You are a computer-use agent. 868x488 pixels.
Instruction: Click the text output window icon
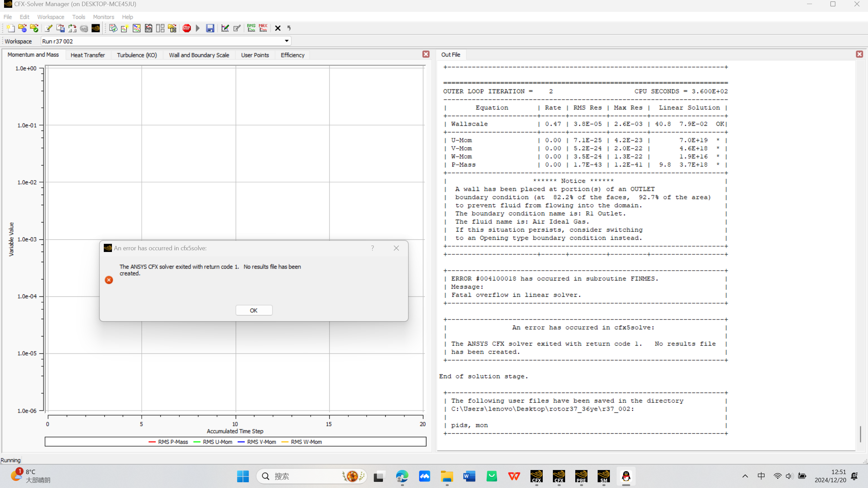pos(148,28)
